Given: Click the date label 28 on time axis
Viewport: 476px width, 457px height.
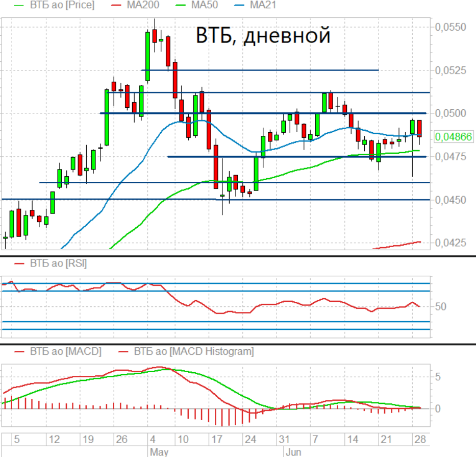Looking at the screenshot, I should click(x=420, y=439).
